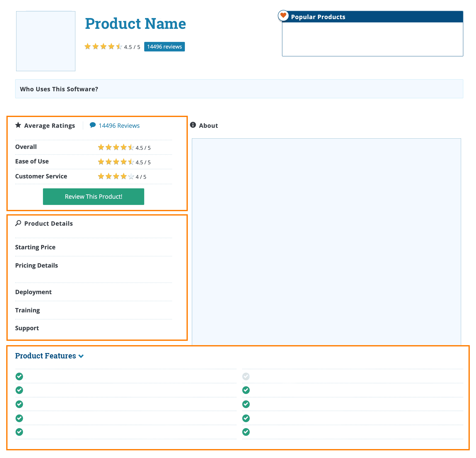Click the magnifying glass icon beside Product Details
The height and width of the screenshot is (458, 476).
(x=18, y=223)
